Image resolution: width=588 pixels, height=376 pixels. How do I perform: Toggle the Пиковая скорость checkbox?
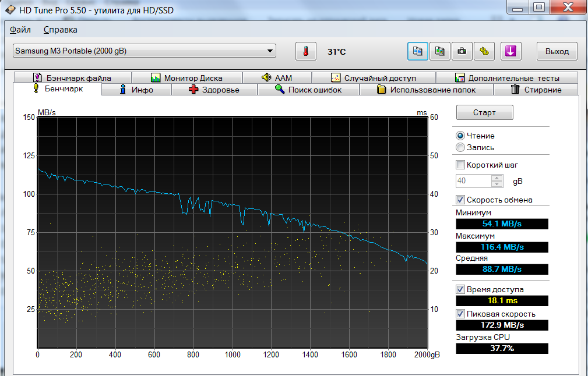tap(460, 314)
